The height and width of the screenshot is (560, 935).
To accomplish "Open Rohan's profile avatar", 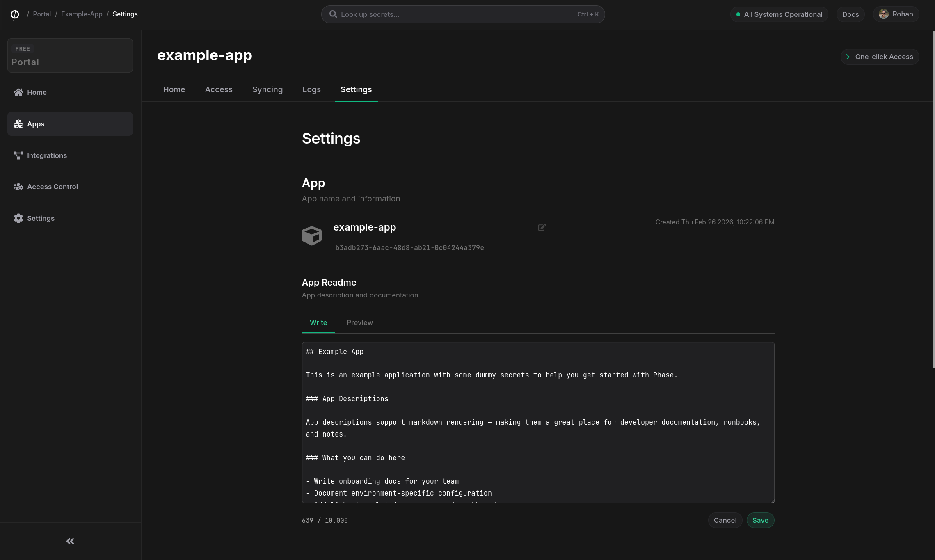I will point(883,14).
